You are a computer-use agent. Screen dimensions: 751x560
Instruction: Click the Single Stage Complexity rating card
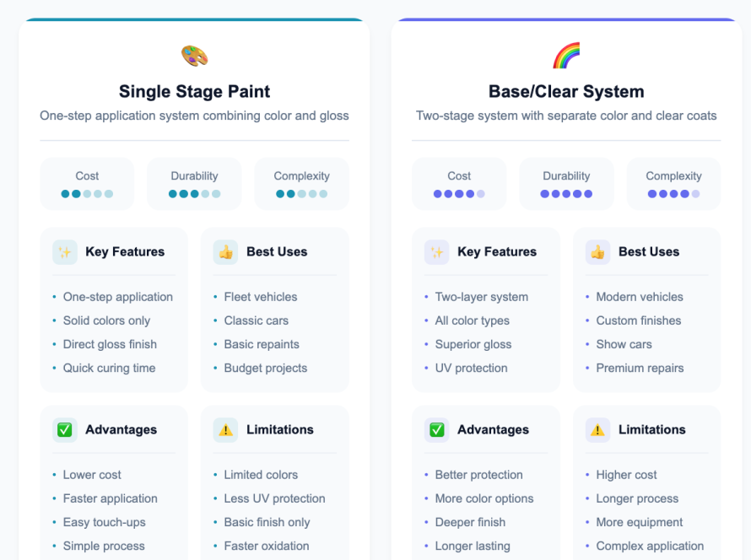[x=301, y=184]
